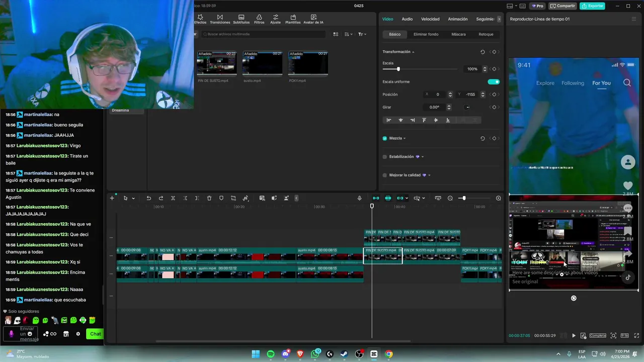This screenshot has width=644, height=362.
Task: Switch to the Audio tab
Action: click(407, 19)
